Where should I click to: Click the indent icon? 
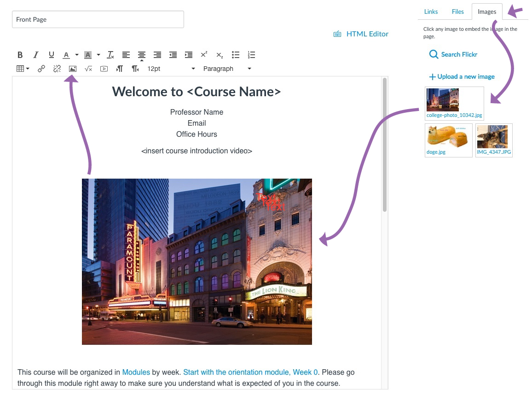(x=189, y=55)
